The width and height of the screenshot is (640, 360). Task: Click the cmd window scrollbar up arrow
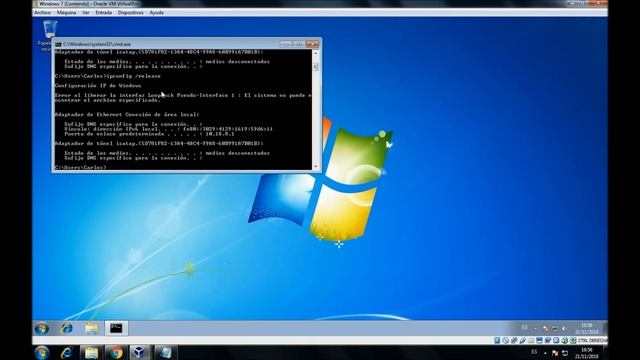coord(315,53)
